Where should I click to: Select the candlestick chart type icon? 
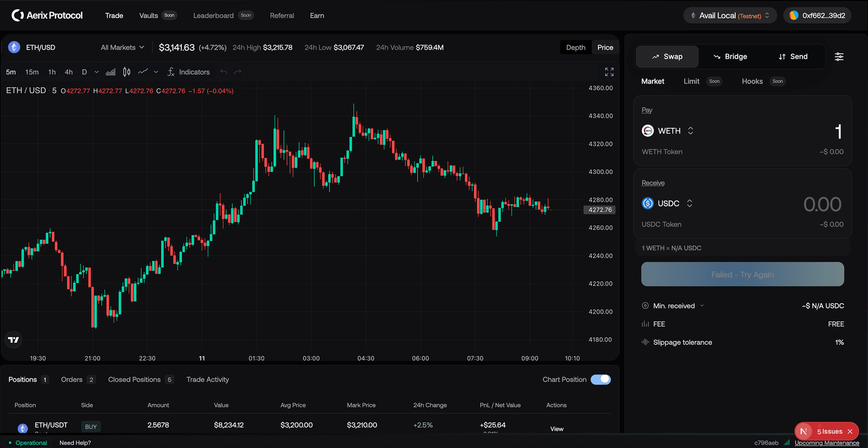click(x=126, y=72)
